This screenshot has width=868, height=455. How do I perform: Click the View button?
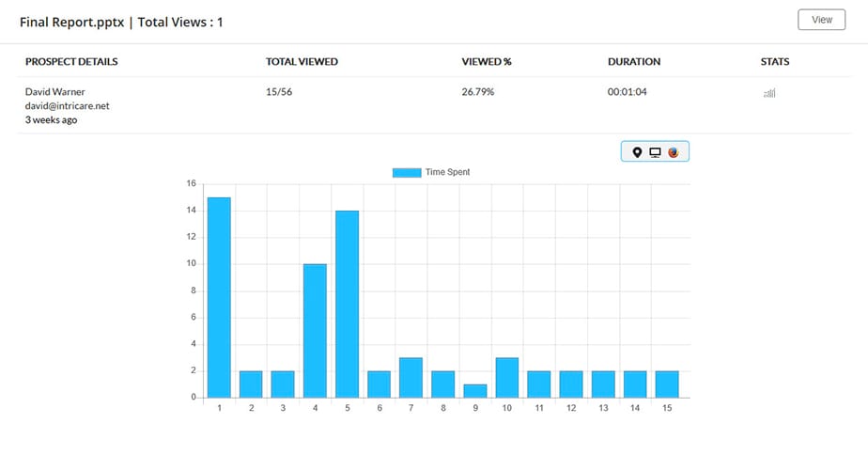click(x=821, y=20)
